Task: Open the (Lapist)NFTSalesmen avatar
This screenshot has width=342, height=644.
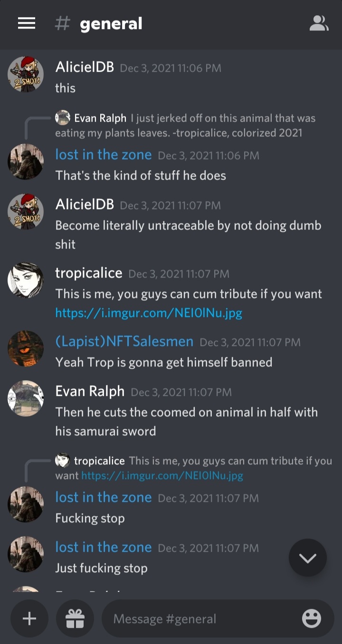Action: click(x=26, y=349)
